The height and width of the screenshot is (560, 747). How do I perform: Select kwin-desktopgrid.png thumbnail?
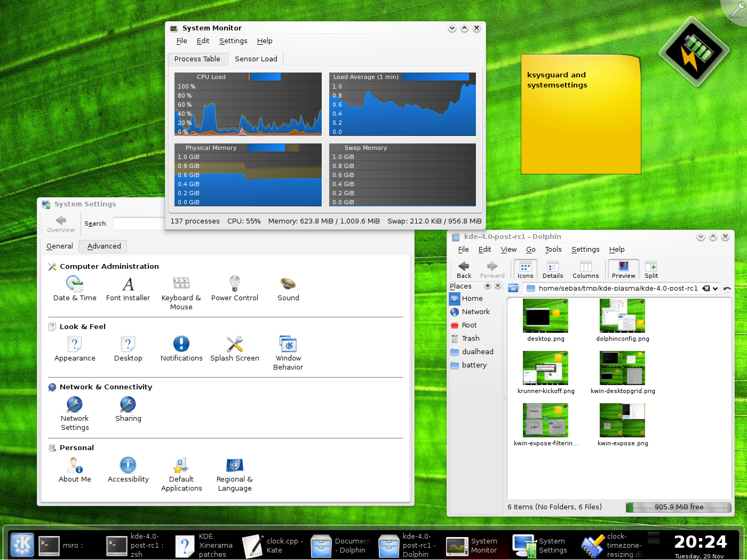622,368
